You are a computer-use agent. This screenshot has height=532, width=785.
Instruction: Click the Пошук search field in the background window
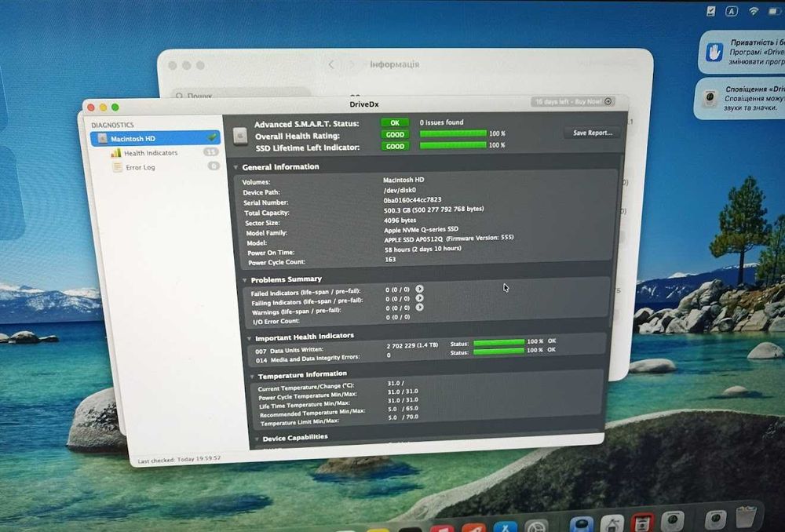click(240, 93)
